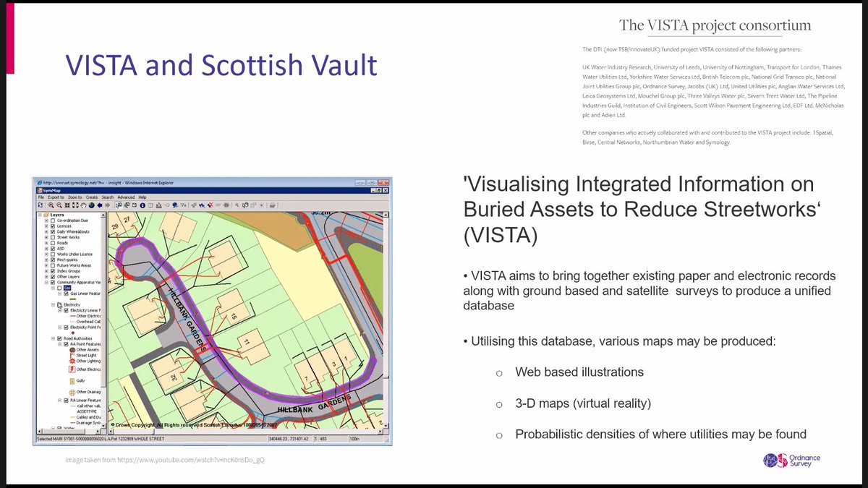This screenshot has width=868, height=488.
Task: Click the '3-D maps (virtual reality)' bullet
Action: [x=583, y=403]
